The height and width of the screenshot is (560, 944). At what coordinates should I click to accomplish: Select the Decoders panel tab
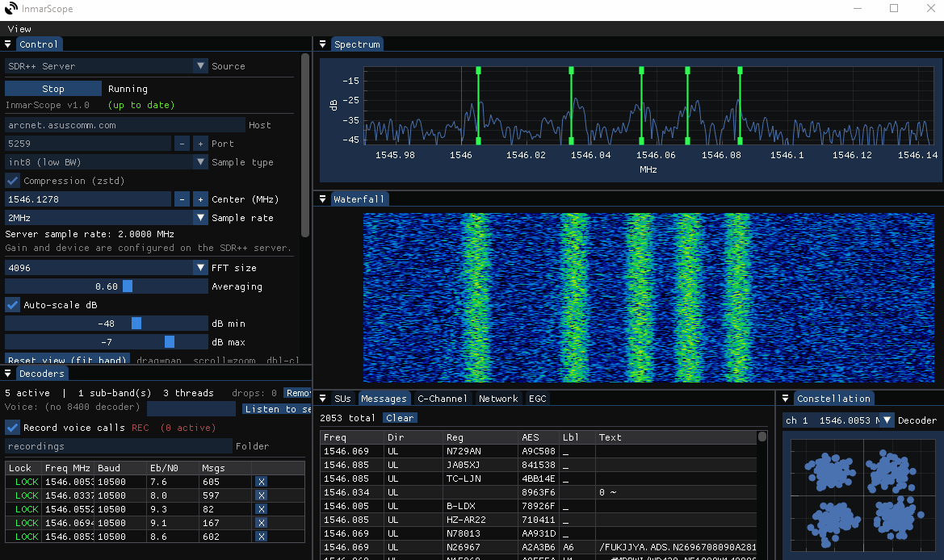41,374
